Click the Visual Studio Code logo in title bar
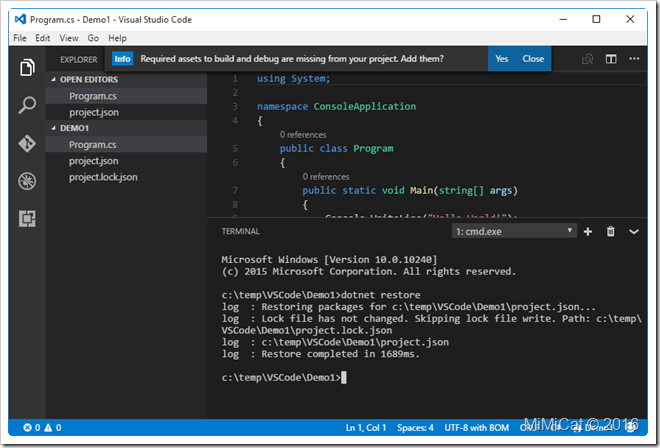Viewport: 660px width, 448px height. coord(20,19)
